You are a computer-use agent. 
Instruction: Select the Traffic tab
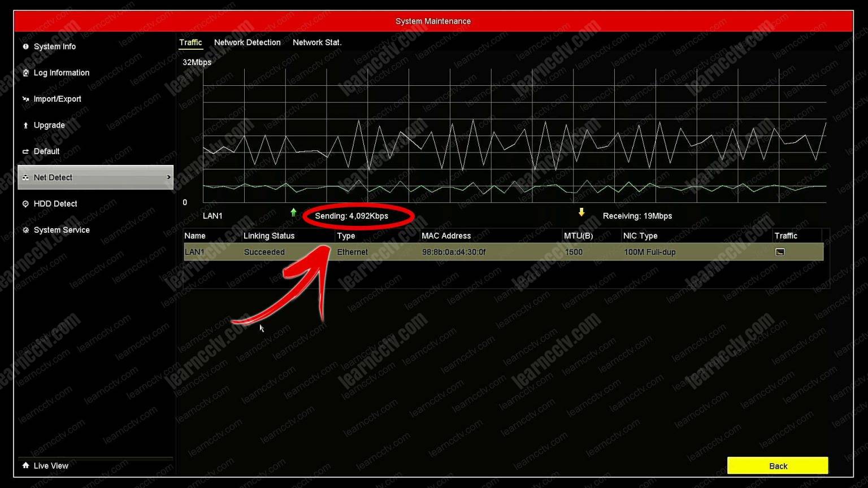tap(190, 42)
